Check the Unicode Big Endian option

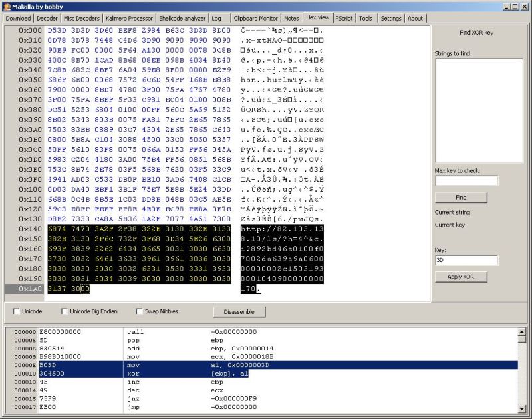[64, 311]
